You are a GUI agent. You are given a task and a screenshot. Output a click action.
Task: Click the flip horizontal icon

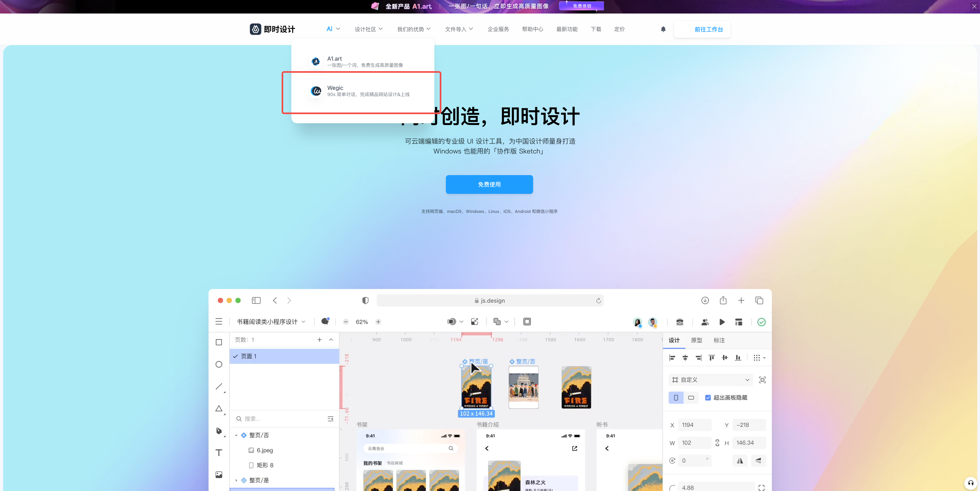tap(739, 461)
